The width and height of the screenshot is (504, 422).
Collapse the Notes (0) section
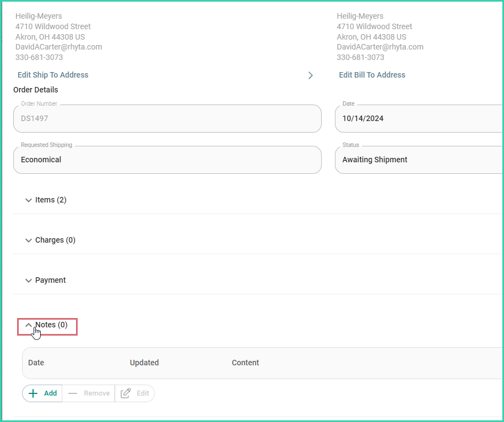pyautogui.click(x=47, y=325)
